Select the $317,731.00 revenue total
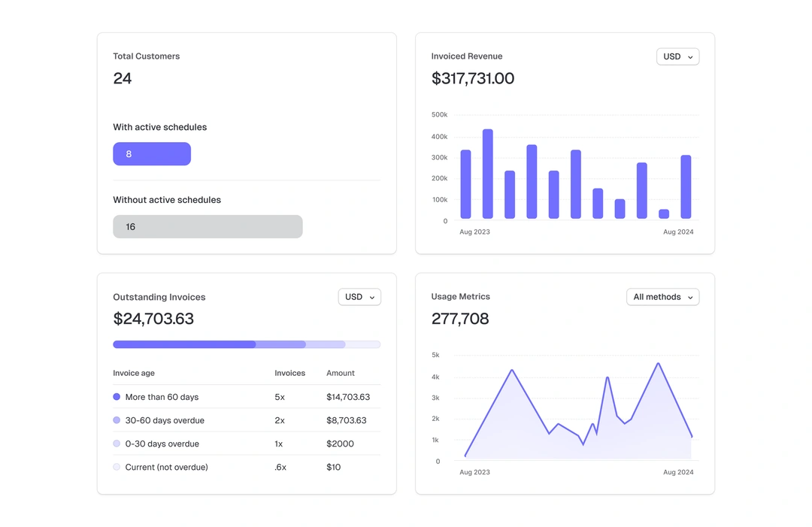The height and width of the screenshot is (527, 812). pos(473,78)
